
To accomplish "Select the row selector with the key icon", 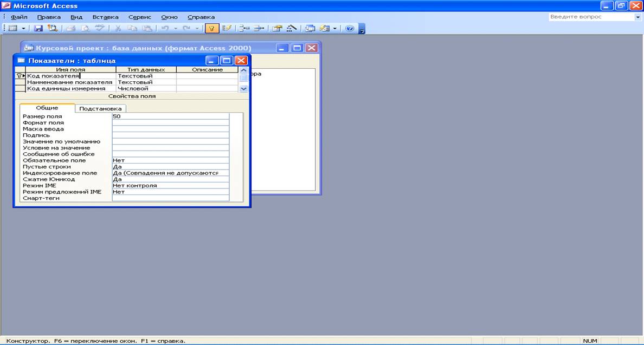I will pos(20,76).
